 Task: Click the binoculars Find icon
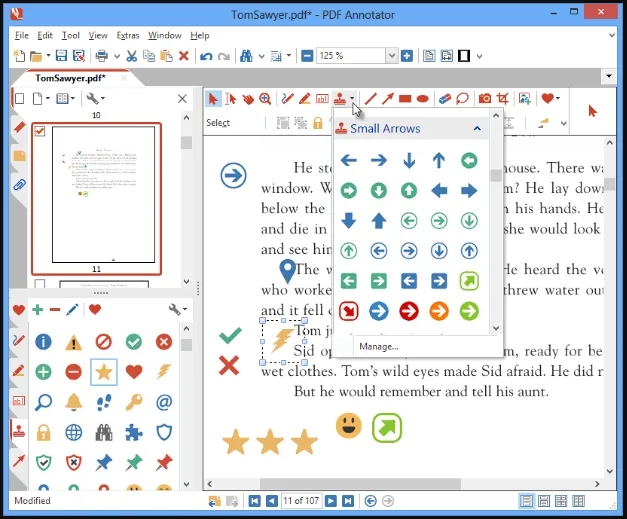point(246,56)
